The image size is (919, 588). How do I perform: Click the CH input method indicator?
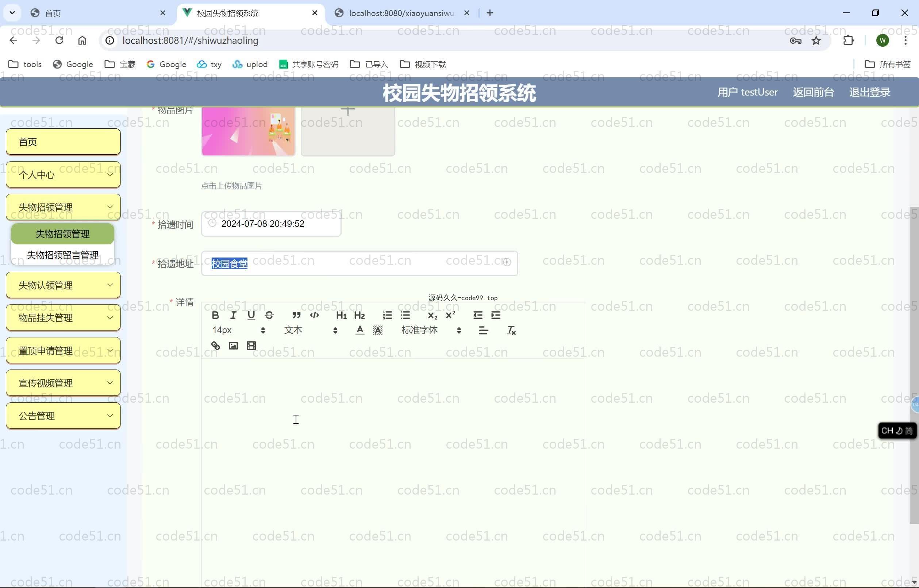click(x=897, y=431)
